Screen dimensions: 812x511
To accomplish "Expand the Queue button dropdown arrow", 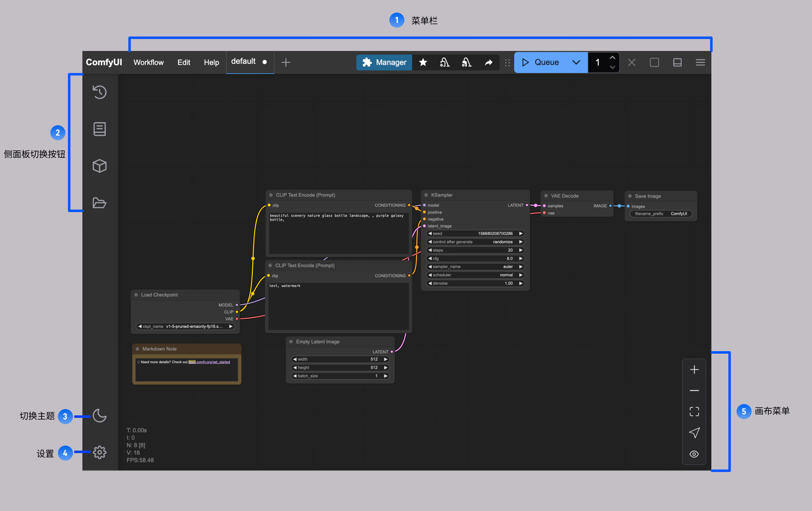I will pyautogui.click(x=576, y=62).
